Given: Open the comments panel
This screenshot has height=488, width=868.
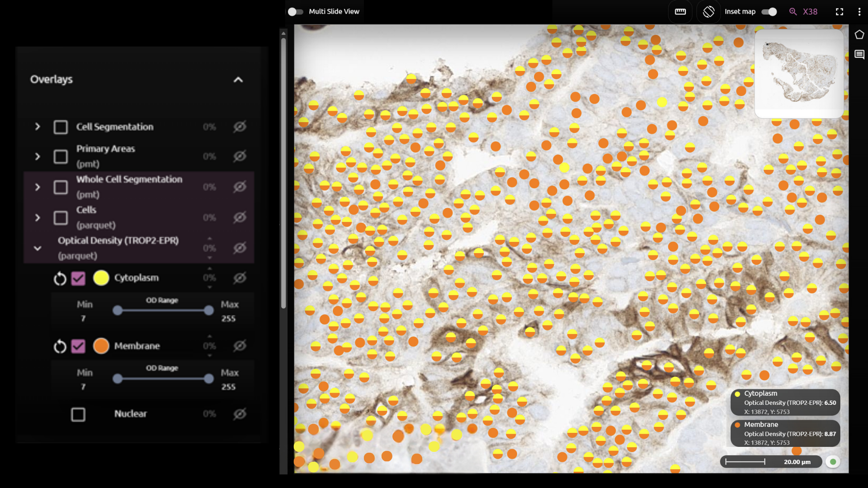Looking at the screenshot, I should click(x=859, y=55).
